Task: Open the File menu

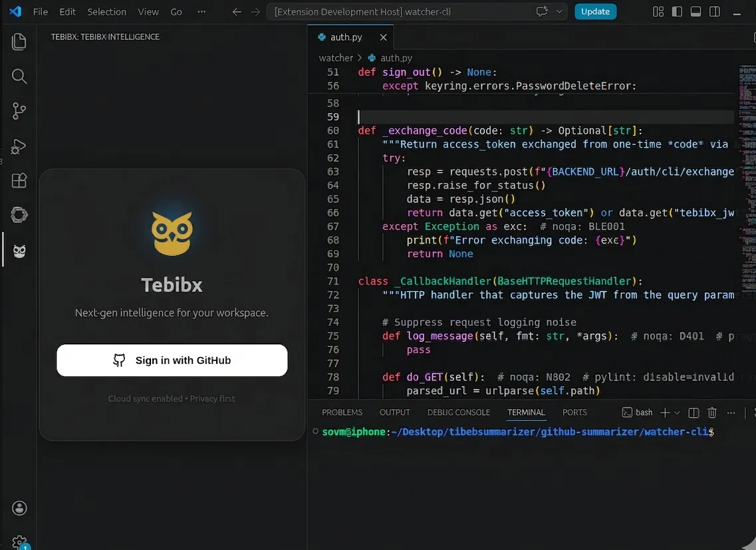Action: [x=40, y=11]
